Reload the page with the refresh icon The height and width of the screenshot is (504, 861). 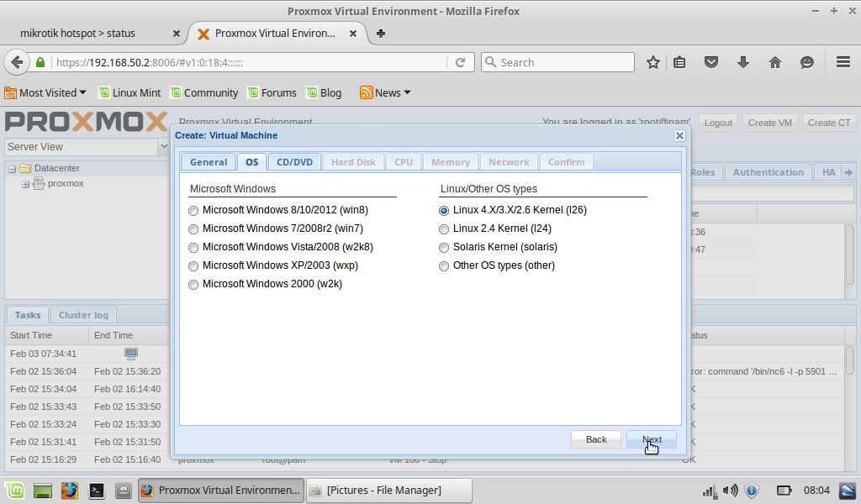460,62
